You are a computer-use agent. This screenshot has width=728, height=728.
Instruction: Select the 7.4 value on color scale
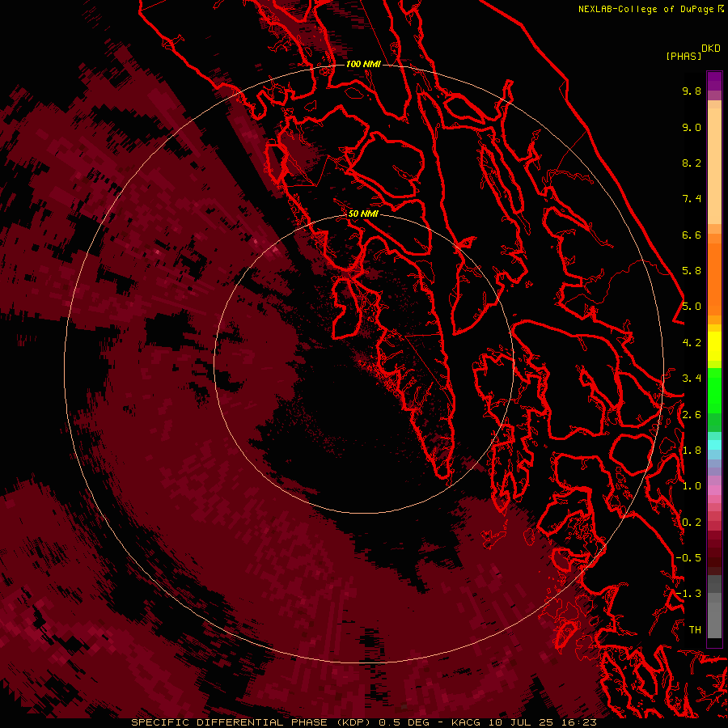point(692,199)
